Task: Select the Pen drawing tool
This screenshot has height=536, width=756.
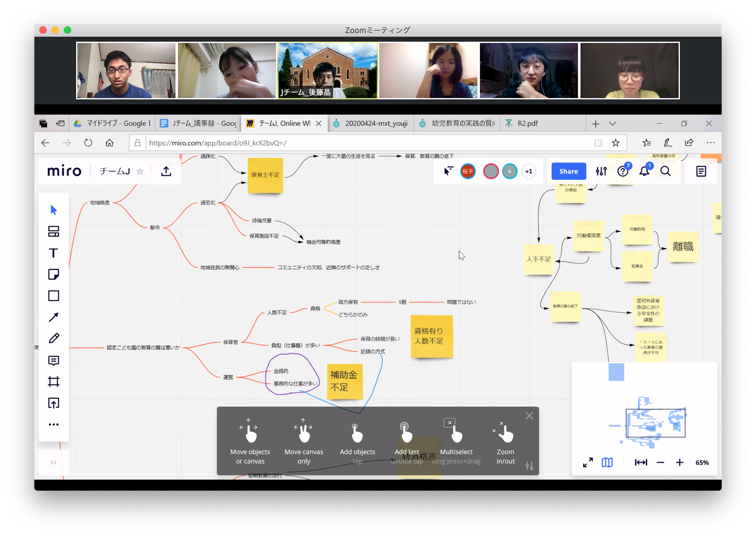Action: pyautogui.click(x=53, y=339)
